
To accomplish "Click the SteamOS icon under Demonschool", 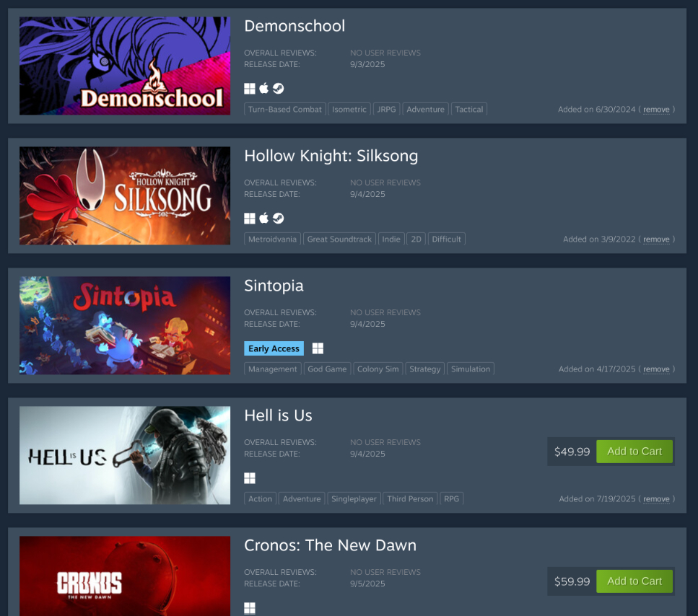I will (278, 89).
